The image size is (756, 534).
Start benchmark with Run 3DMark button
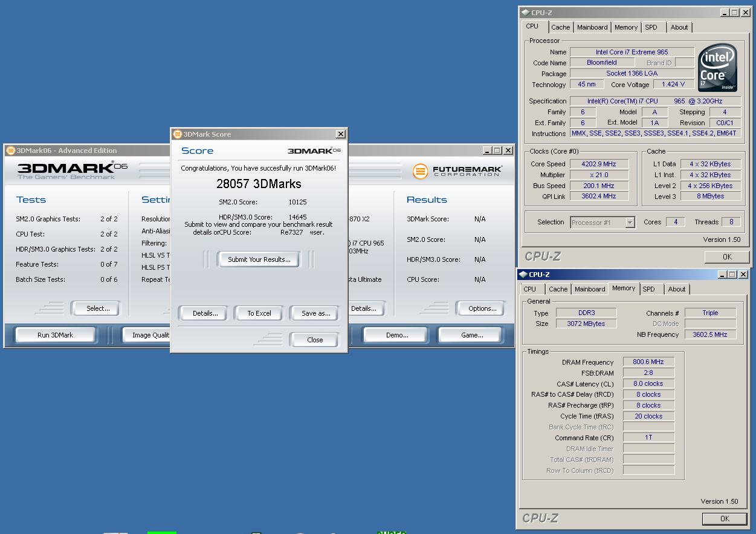(56, 335)
